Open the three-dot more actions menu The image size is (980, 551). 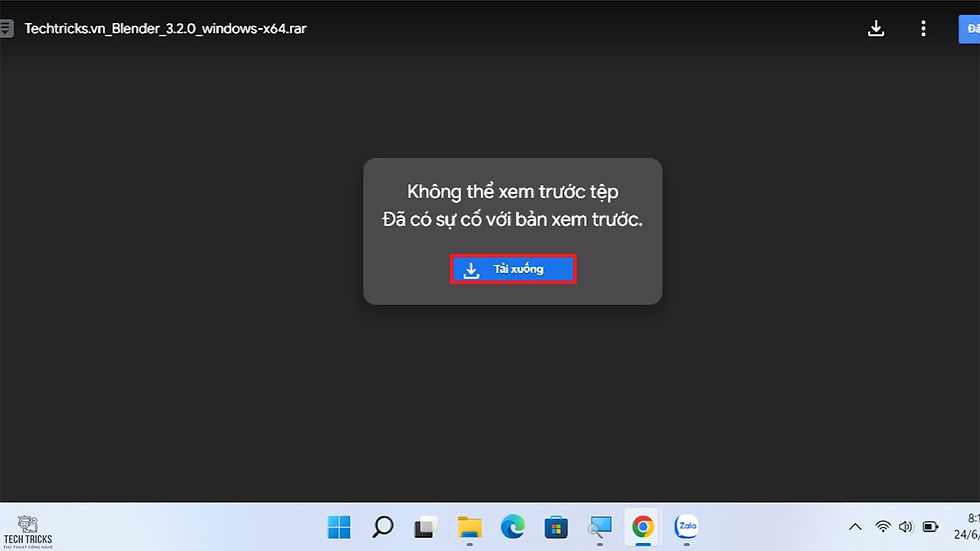click(923, 28)
